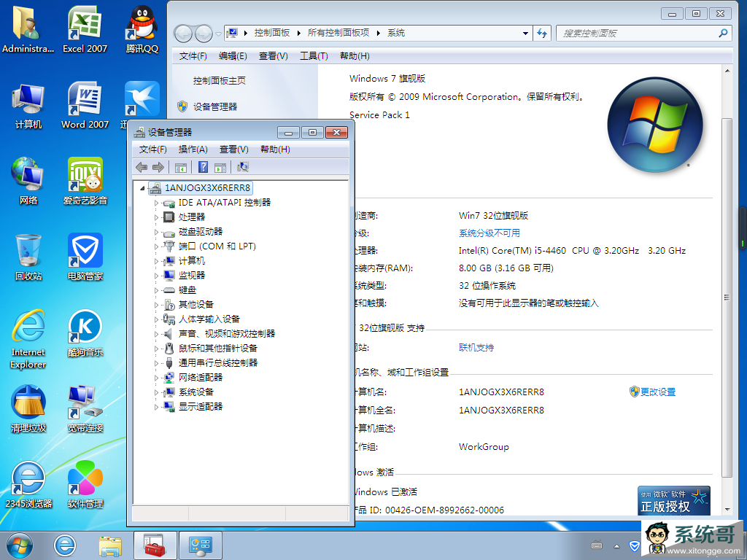Viewport: 747px width, 560px height.
Task: Open Device Manager 查看(V) menu
Action: point(234,149)
